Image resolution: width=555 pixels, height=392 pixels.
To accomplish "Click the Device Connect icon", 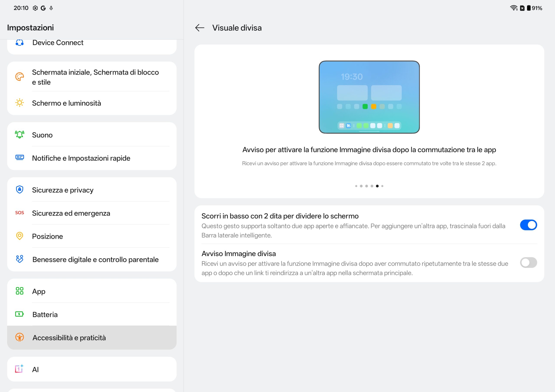I will 20,43.
